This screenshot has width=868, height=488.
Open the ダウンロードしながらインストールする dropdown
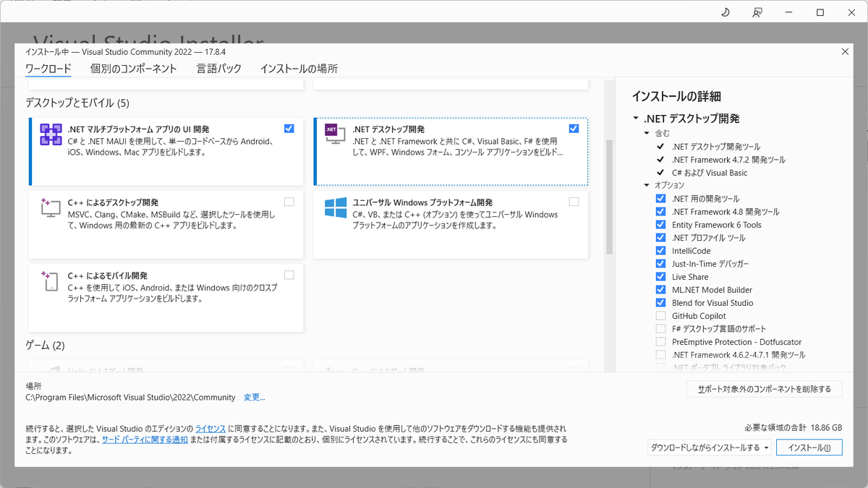point(709,448)
